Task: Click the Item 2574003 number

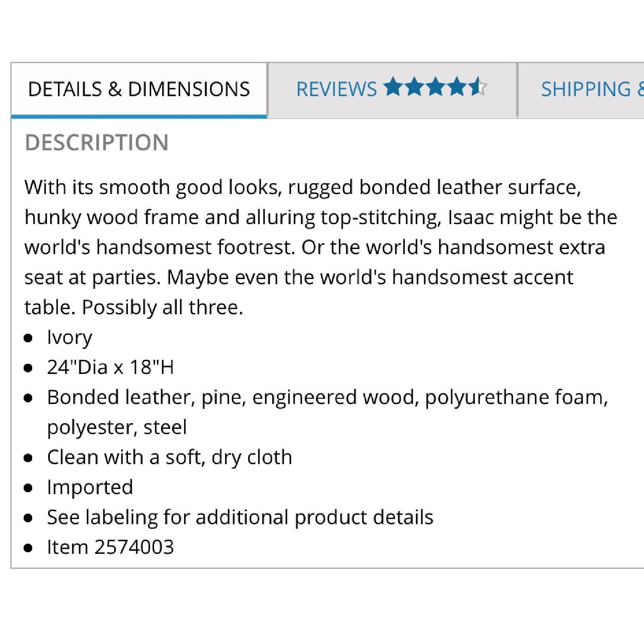Action: [110, 547]
